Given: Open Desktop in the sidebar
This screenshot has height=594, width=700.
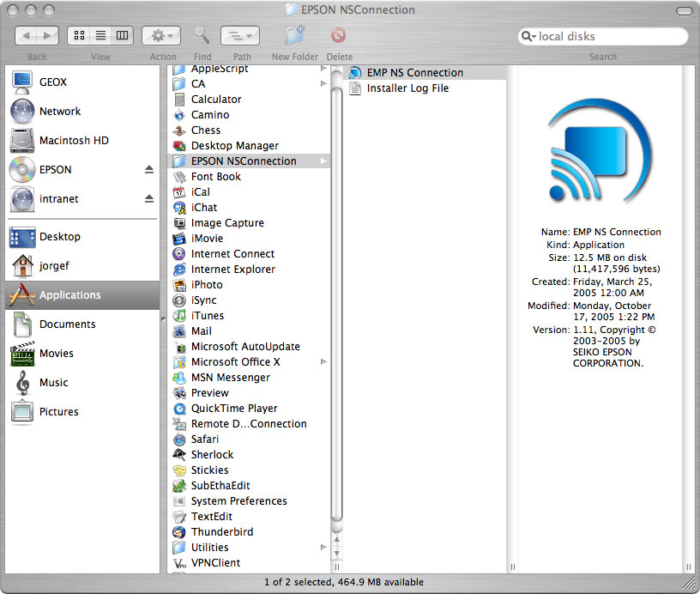Looking at the screenshot, I should click(x=82, y=237).
